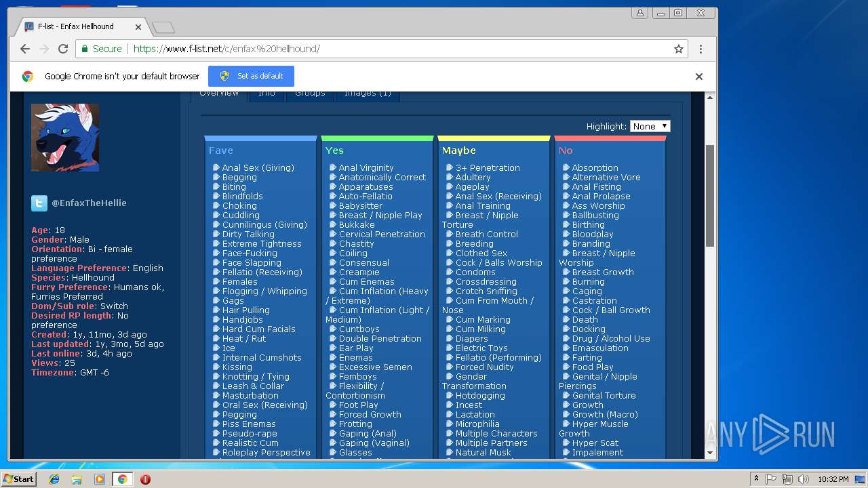The height and width of the screenshot is (488, 868).
Task: Open a new browser tab
Action: (163, 27)
